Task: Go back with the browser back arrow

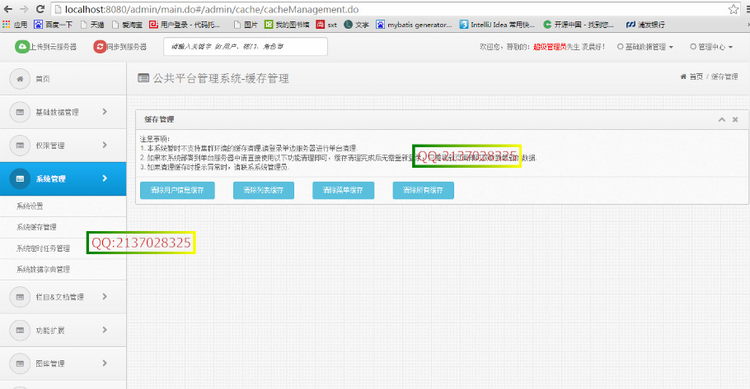Action: pyautogui.click(x=8, y=9)
